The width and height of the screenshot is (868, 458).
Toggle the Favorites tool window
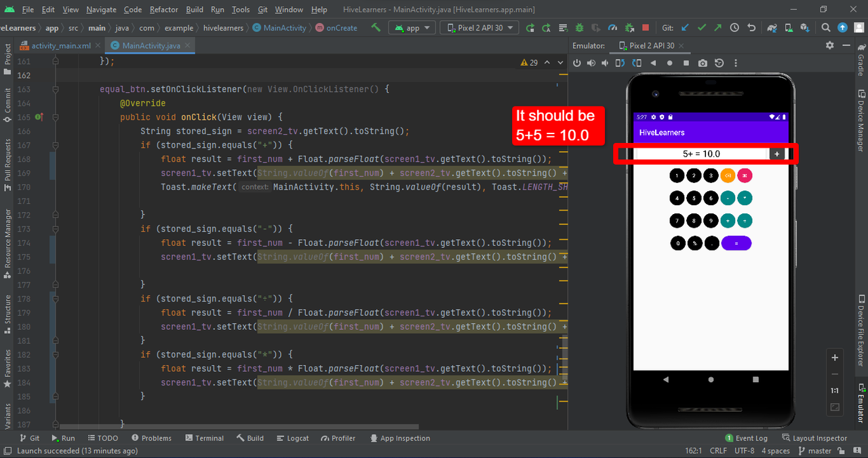point(7,369)
